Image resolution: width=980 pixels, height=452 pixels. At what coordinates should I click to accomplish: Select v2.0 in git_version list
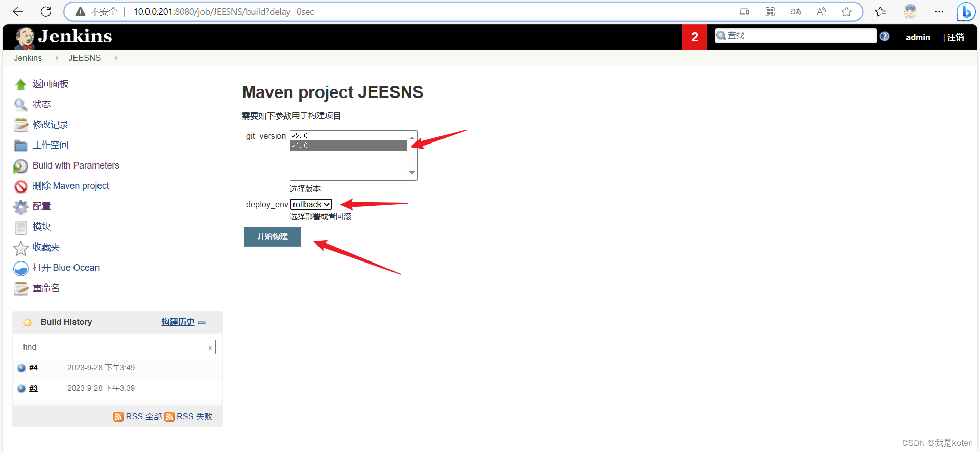tap(349, 136)
